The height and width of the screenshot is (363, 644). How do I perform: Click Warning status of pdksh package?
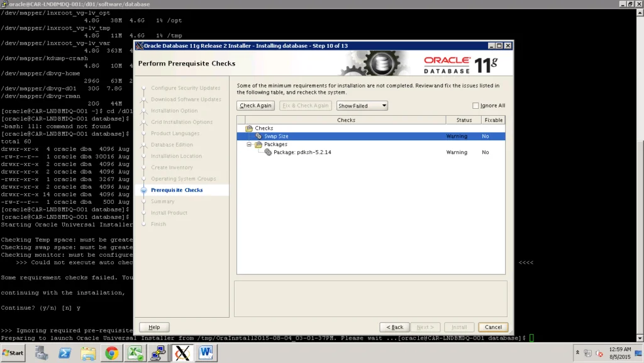[x=457, y=152]
